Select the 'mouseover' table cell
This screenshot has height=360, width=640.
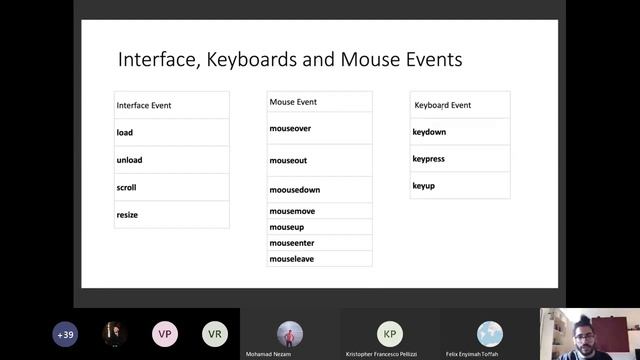[320, 128]
